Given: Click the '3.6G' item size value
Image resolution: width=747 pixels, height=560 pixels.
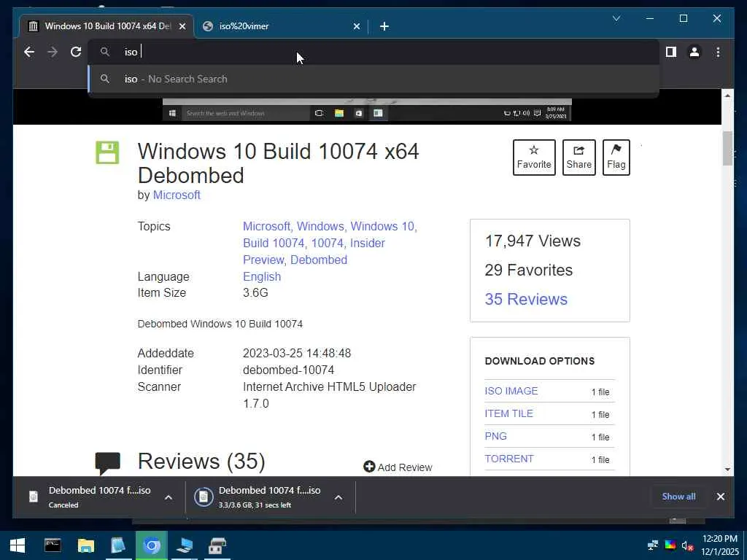Looking at the screenshot, I should tap(255, 292).
